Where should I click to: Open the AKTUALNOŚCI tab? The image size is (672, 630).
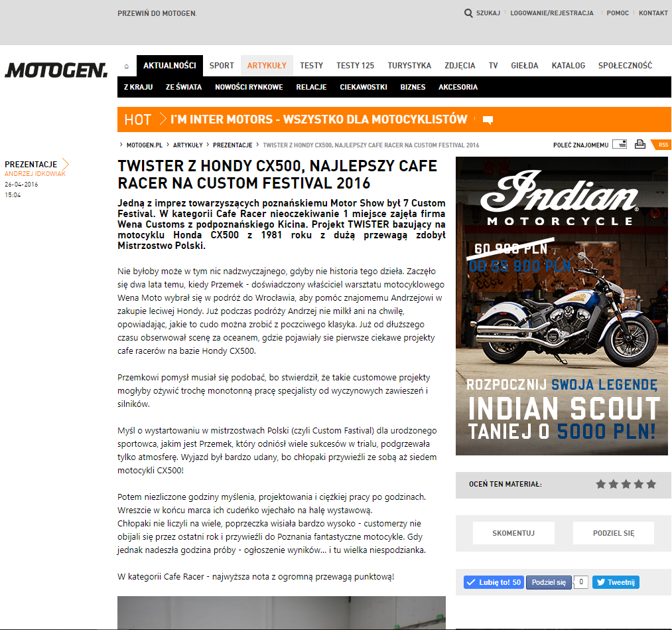click(x=170, y=66)
